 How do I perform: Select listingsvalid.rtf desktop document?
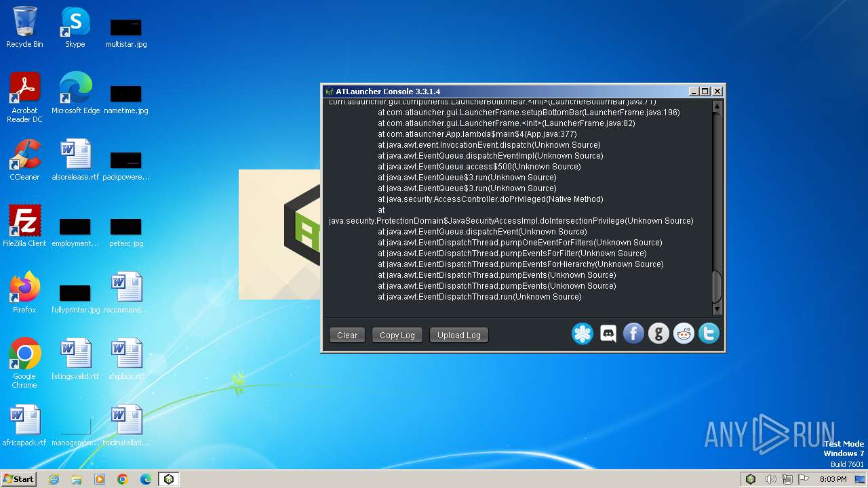pyautogui.click(x=75, y=359)
